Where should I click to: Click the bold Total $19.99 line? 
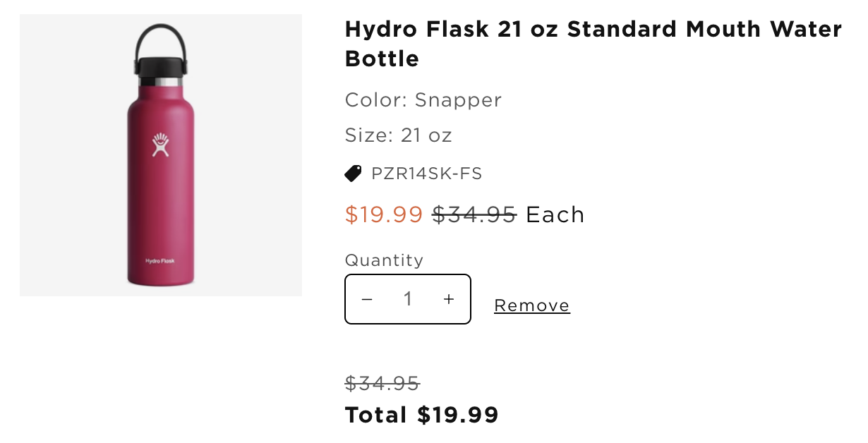[x=421, y=415]
